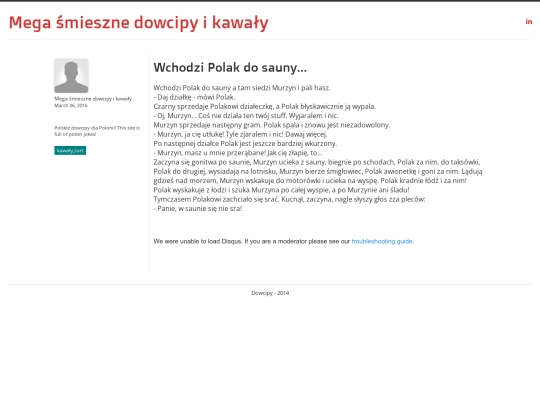Click the March 06, 2016 date
Viewport: 540px width, 405px height.
71,105
